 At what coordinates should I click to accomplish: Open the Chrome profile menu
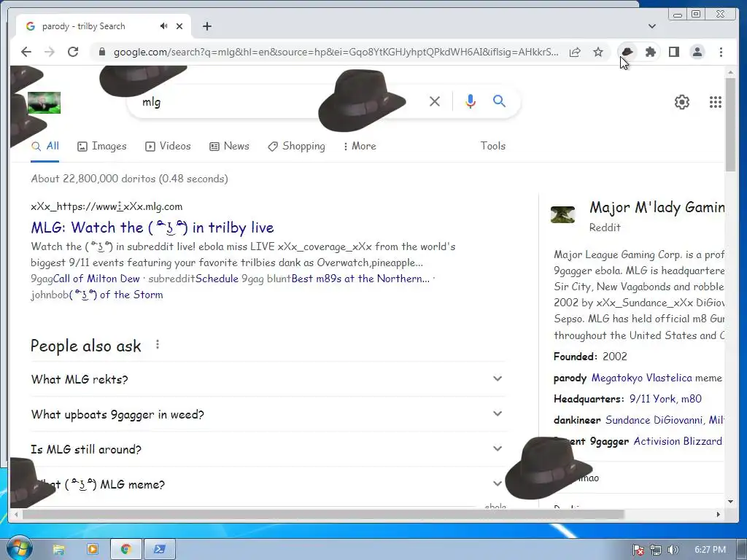coord(697,52)
